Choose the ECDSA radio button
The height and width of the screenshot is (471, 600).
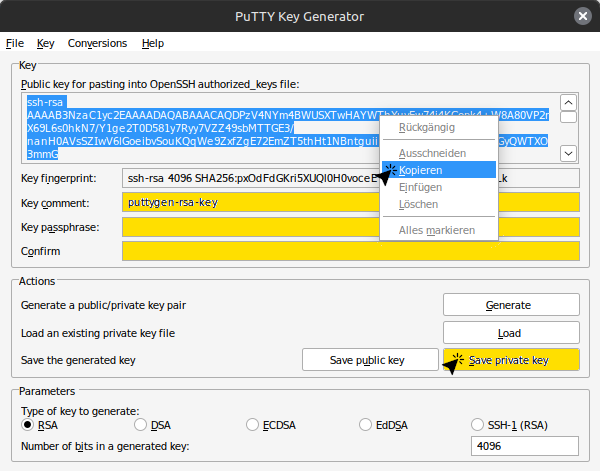click(x=253, y=424)
